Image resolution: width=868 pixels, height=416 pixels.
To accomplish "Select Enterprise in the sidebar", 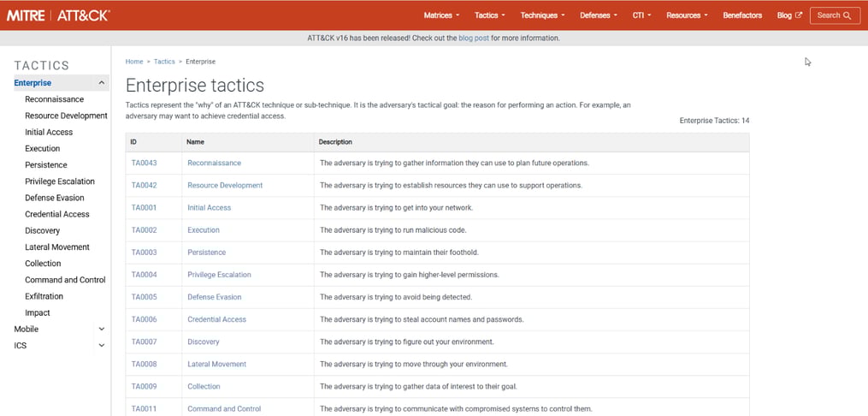I will 32,83.
